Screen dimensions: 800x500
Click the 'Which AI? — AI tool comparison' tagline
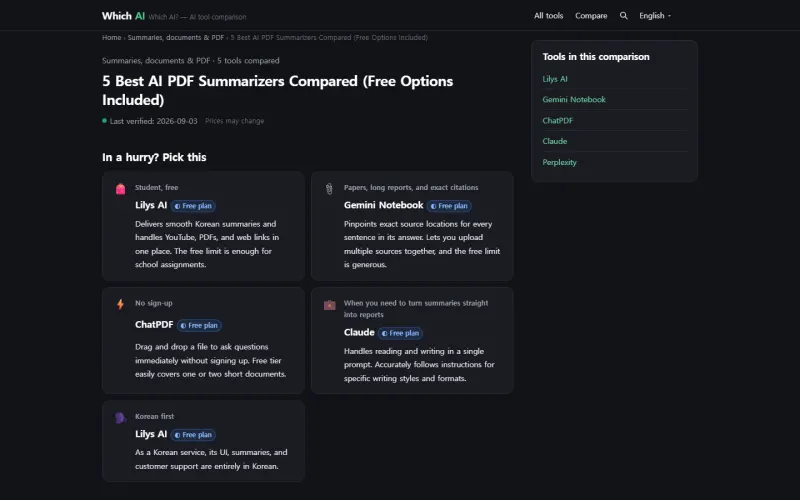tap(197, 17)
